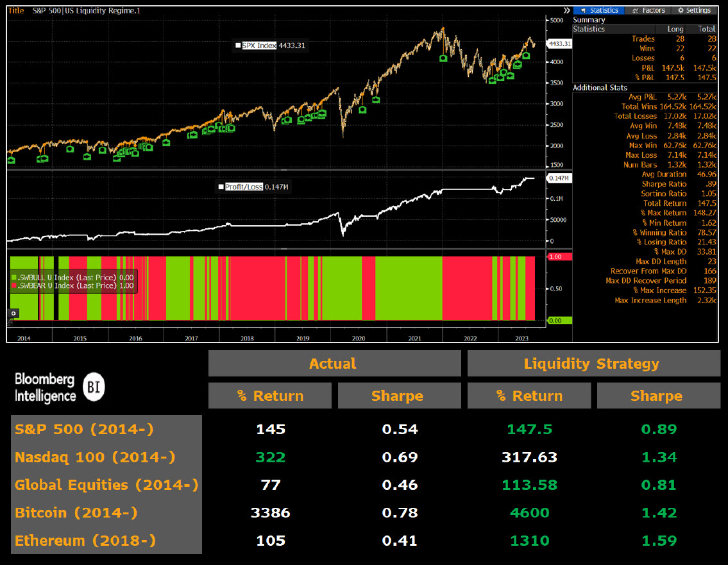Click the Sortino Ratio value 1.05
Viewport: 728px width, 565px height.
(x=709, y=194)
